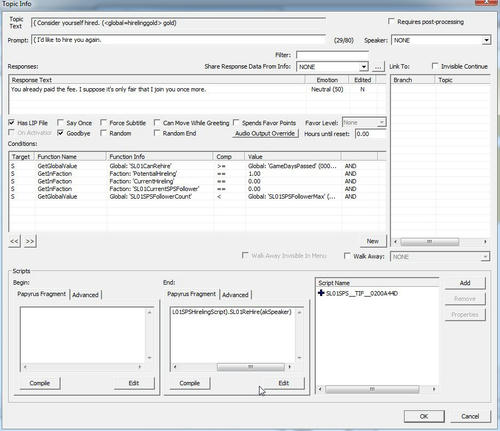Click the up arrow of the End fragment scrollbar
500x431 pixels.
pyautogui.click(x=299, y=313)
